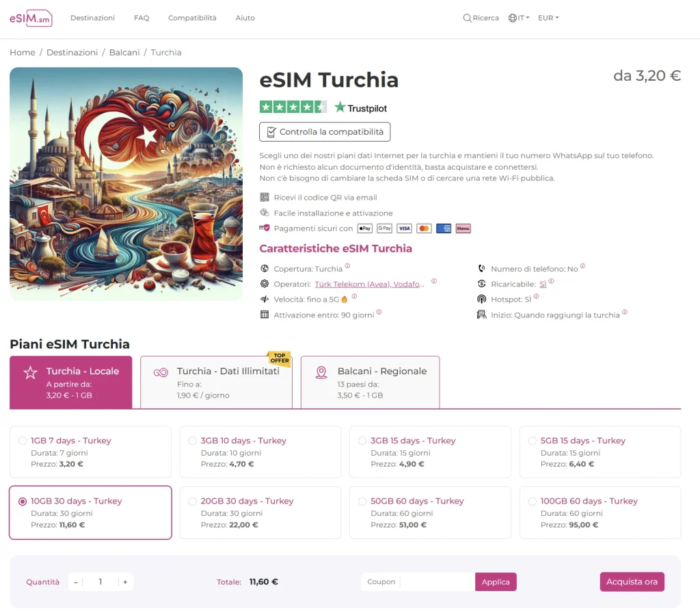This screenshot has height=615, width=700.
Task: Click the star icon on Turchia - Locale tab
Action: point(30,372)
